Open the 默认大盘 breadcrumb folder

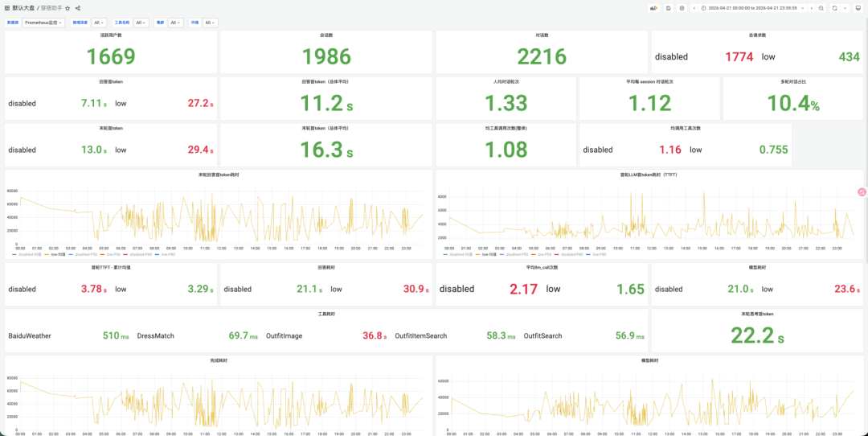pyautogui.click(x=23, y=8)
